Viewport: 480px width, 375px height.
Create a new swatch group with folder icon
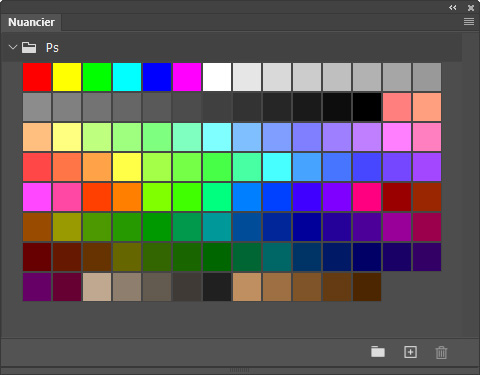(x=378, y=352)
